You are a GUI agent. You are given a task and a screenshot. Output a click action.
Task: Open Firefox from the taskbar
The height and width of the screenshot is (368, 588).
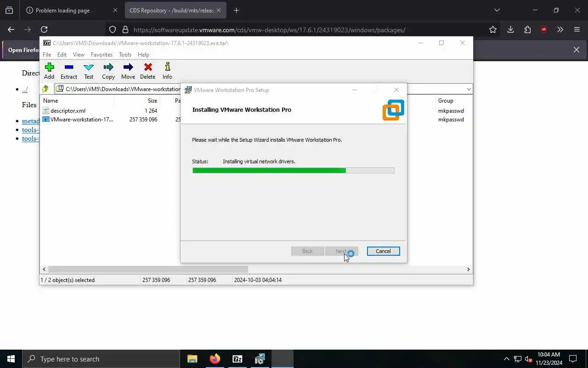(x=215, y=359)
